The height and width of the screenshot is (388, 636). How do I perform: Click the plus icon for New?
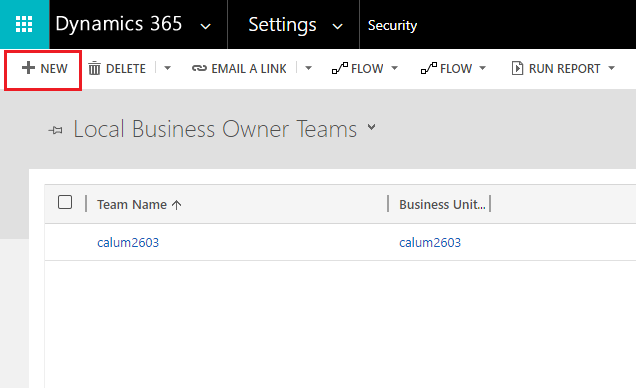tap(28, 68)
